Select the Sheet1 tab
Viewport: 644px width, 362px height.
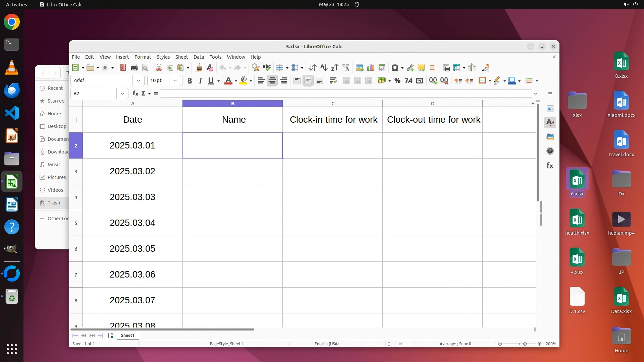point(127,335)
